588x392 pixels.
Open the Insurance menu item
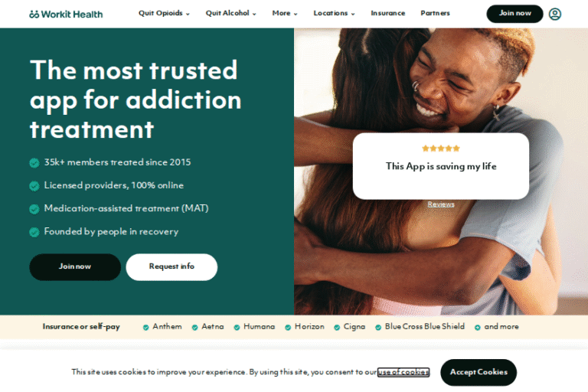(387, 13)
